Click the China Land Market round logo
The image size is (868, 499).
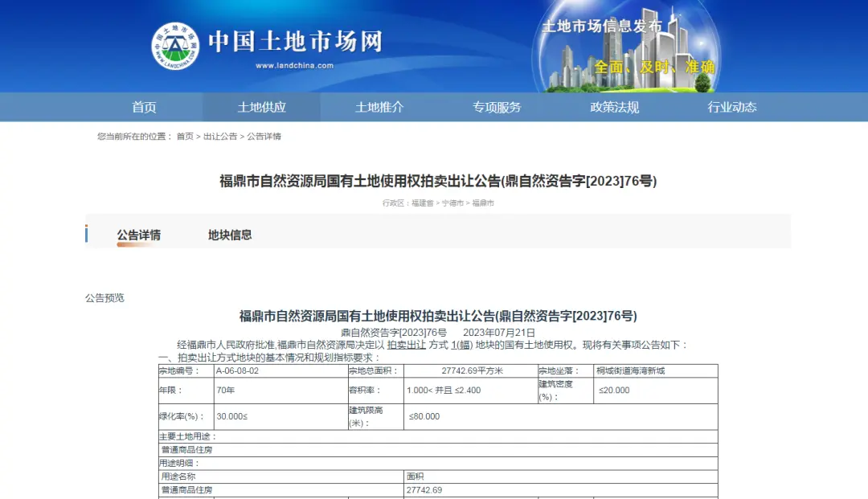click(175, 47)
